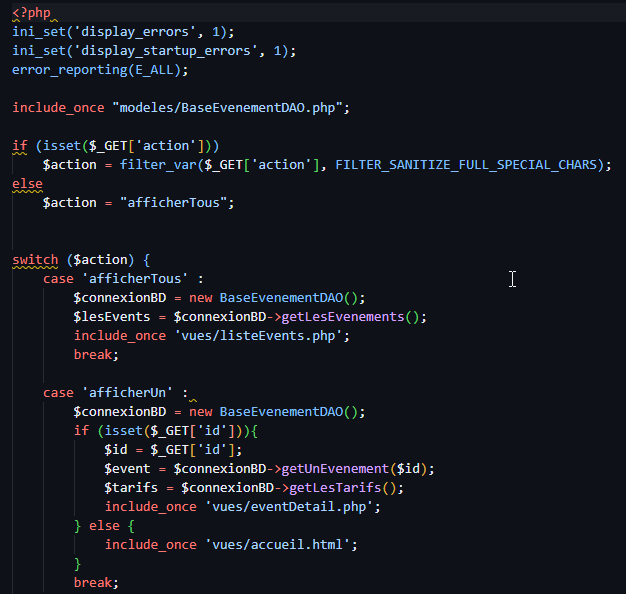Click the <?php opening tag
Viewport: 626px width, 594px height.
[x=34, y=13]
